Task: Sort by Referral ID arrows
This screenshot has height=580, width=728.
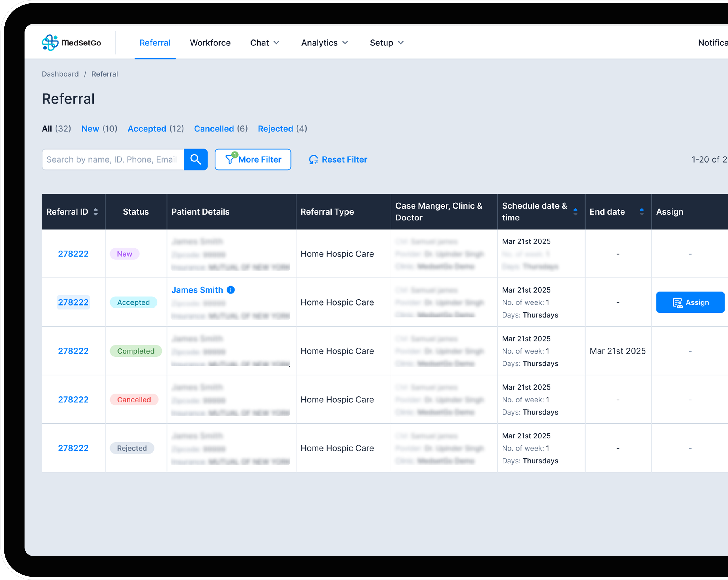Action: point(96,212)
